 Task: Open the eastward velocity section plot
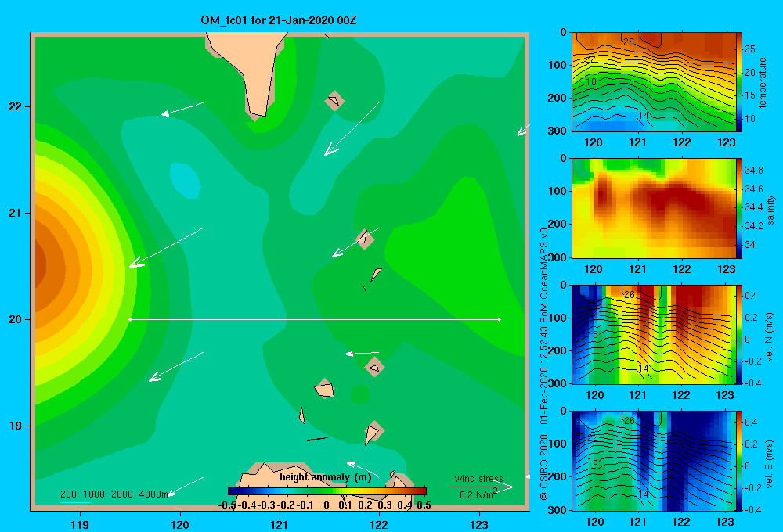[x=653, y=461]
